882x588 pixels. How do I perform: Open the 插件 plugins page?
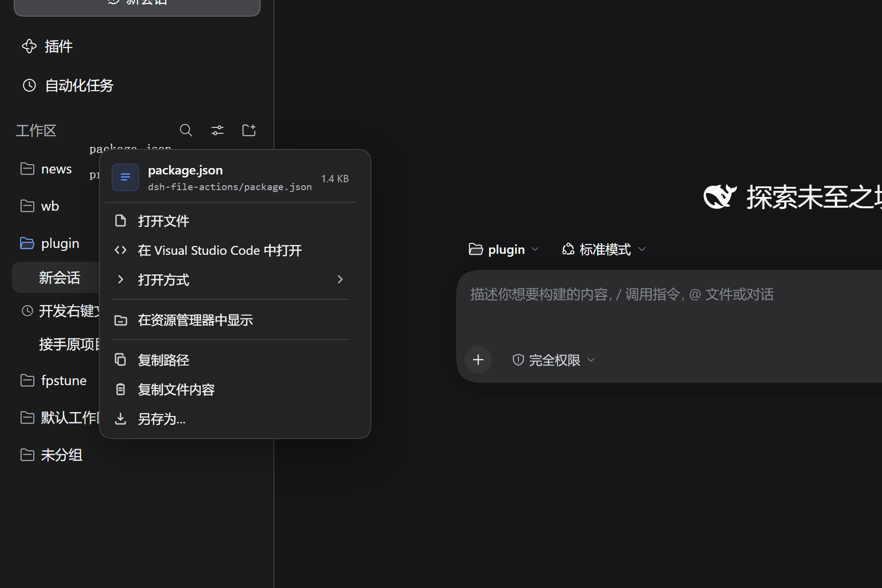click(47, 47)
